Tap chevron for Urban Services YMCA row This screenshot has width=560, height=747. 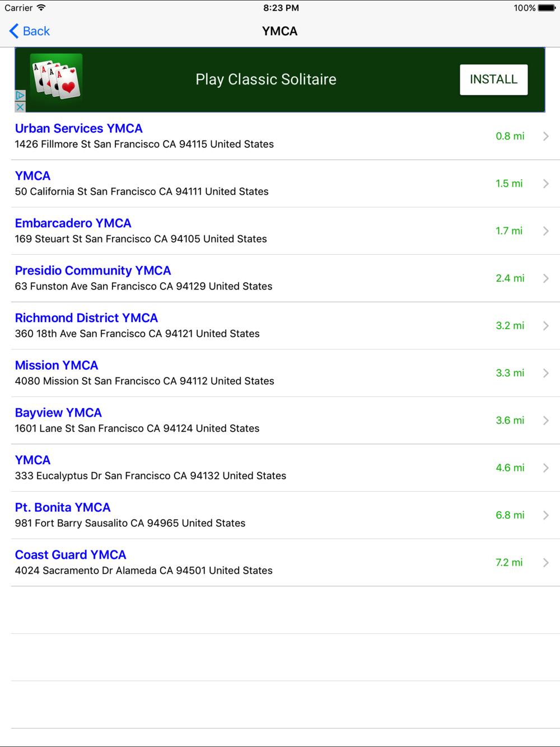point(546,136)
